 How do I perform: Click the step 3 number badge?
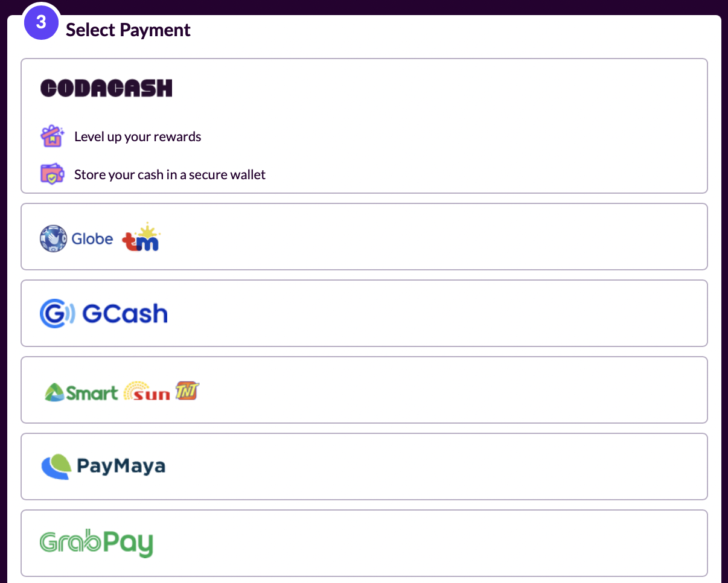pos(41,23)
